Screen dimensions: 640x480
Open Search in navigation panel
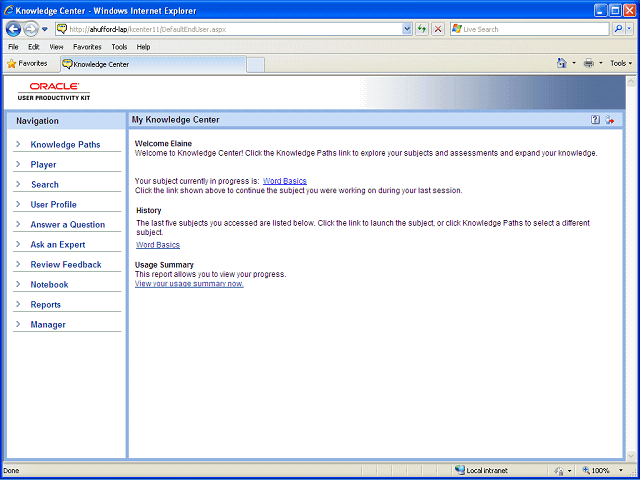45,184
